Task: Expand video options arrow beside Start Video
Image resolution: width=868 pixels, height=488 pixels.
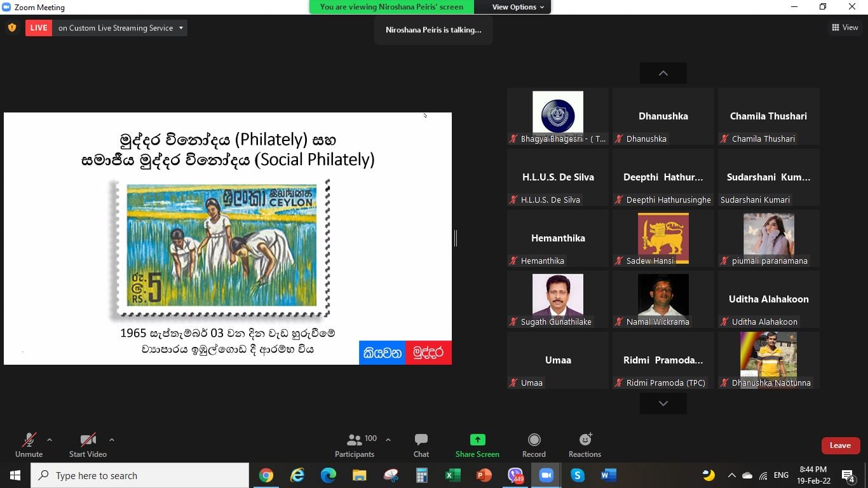Action: (112, 440)
